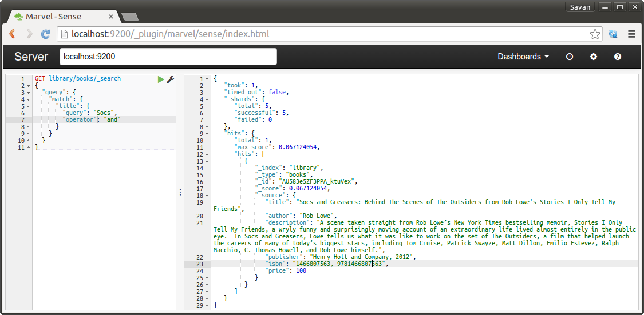Open the Dashboards dropdown menu

tap(523, 57)
